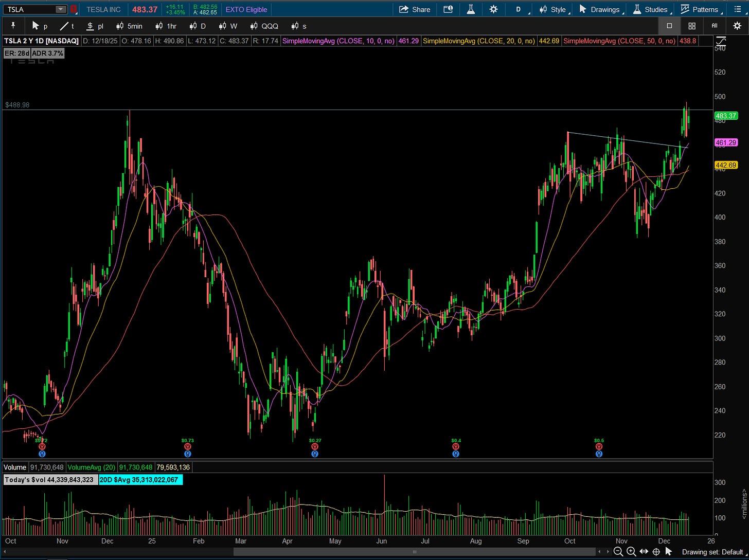
Task: Click the red symbol link indicator
Action: (74, 9)
